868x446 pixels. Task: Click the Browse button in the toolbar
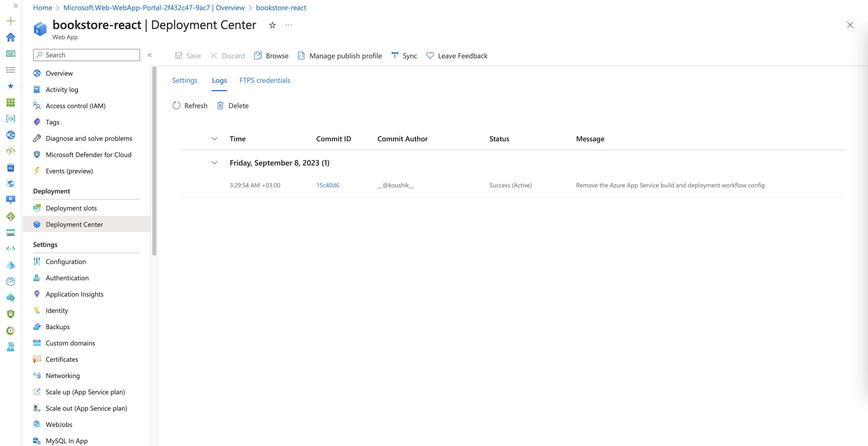click(271, 55)
